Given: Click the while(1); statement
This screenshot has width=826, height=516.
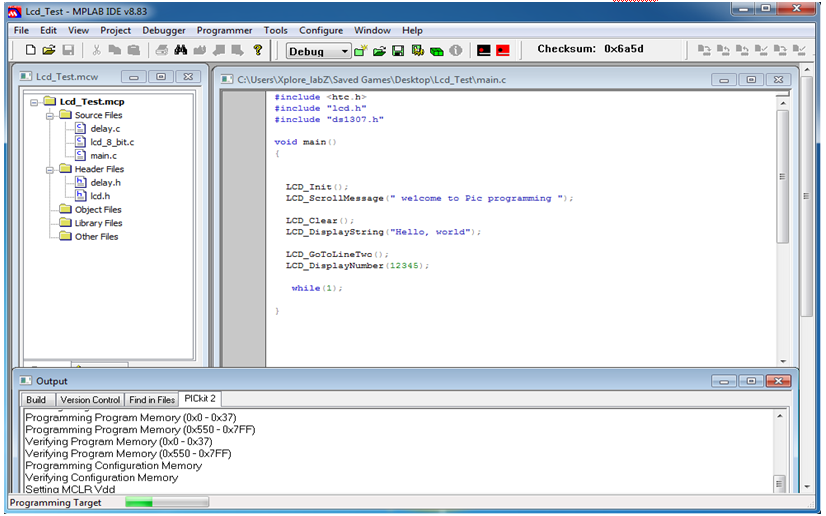Looking at the screenshot, I should tap(317, 289).
